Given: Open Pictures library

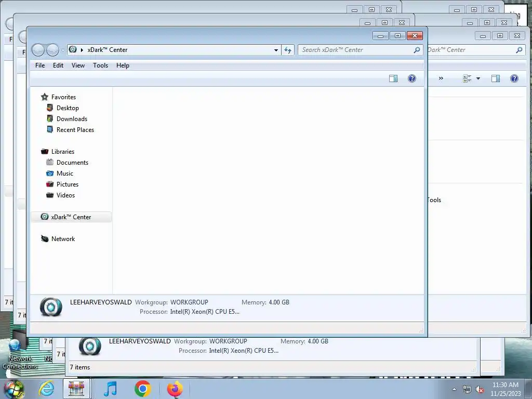Looking at the screenshot, I should (67, 184).
